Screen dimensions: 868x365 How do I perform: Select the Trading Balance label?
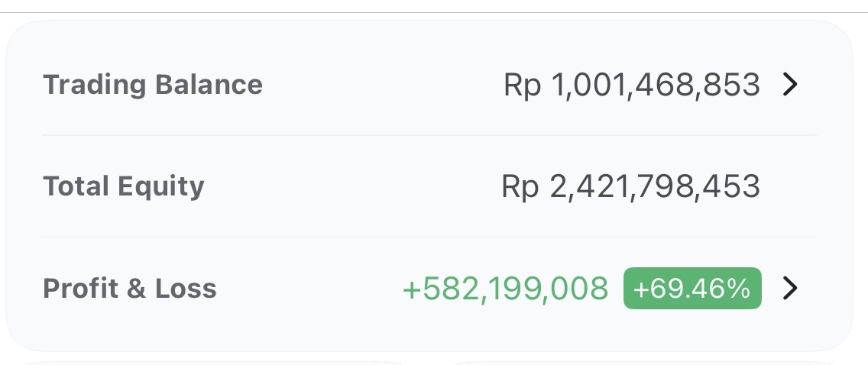pyautogui.click(x=153, y=85)
